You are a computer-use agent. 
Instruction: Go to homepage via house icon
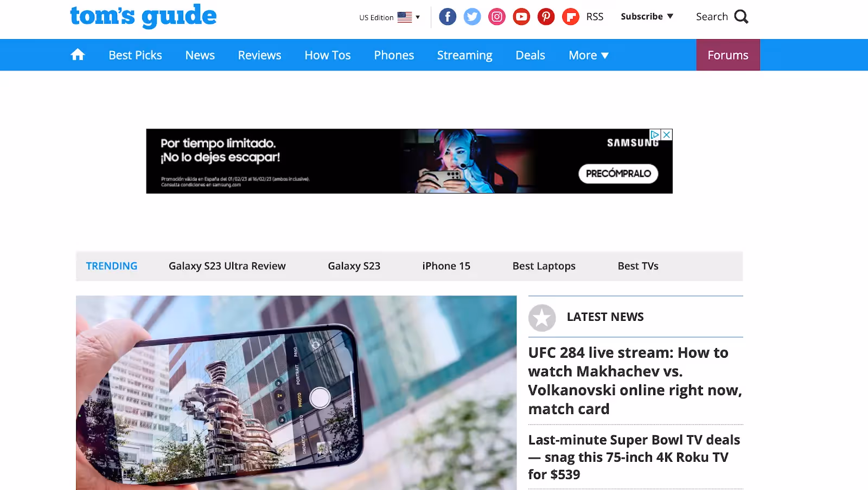[78, 55]
